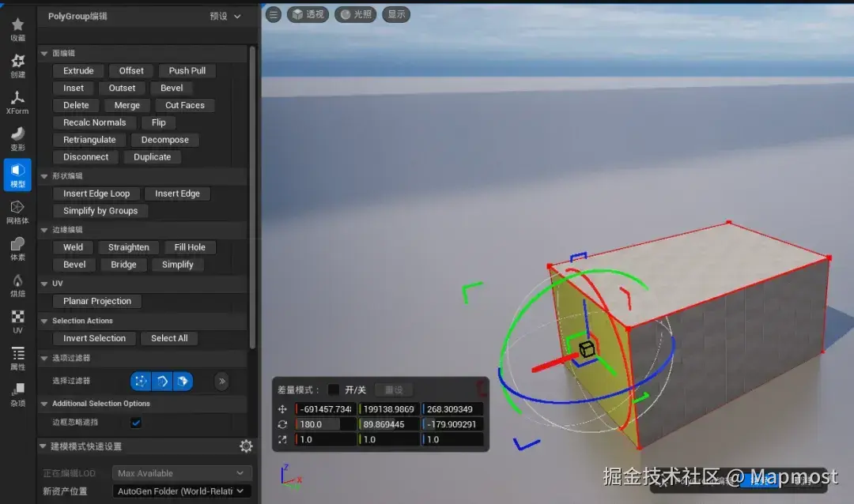Open the AutoGen Folder location dropdown
Viewport: 854px width, 504px height.
(x=182, y=491)
